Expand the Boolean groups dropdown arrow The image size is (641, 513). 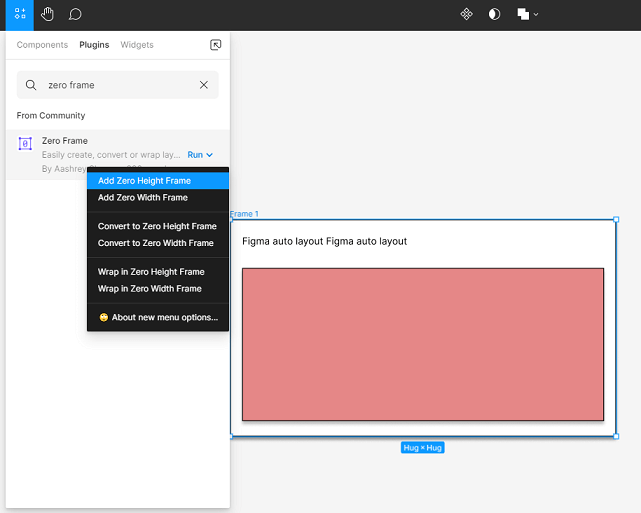(536, 14)
